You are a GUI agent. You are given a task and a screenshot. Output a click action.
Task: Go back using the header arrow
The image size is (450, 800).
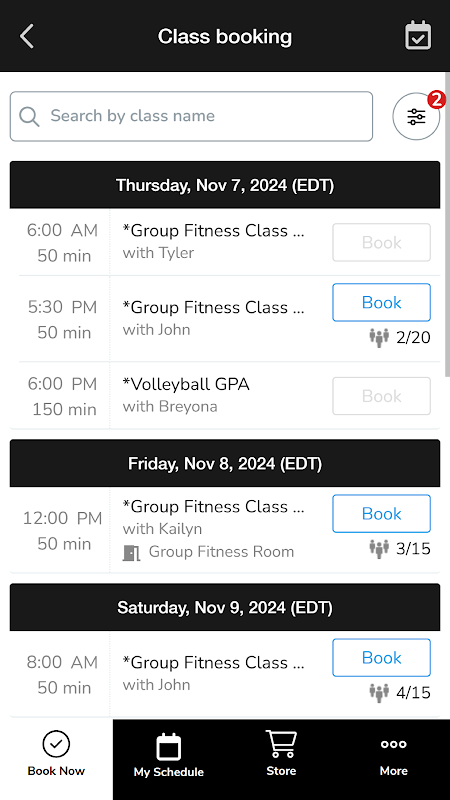click(x=27, y=36)
